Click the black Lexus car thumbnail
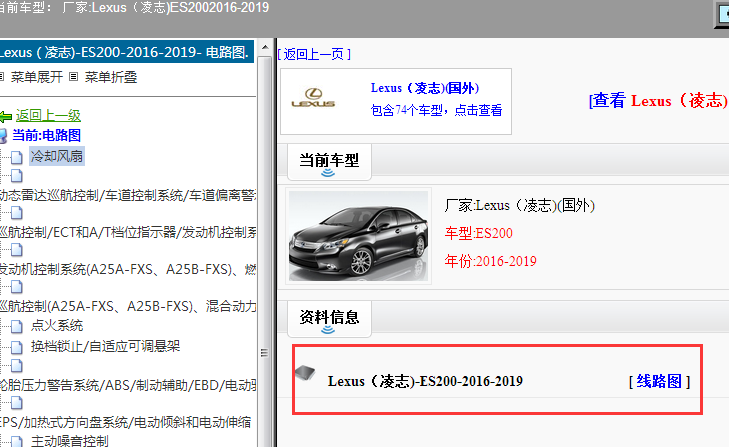 tap(358, 236)
